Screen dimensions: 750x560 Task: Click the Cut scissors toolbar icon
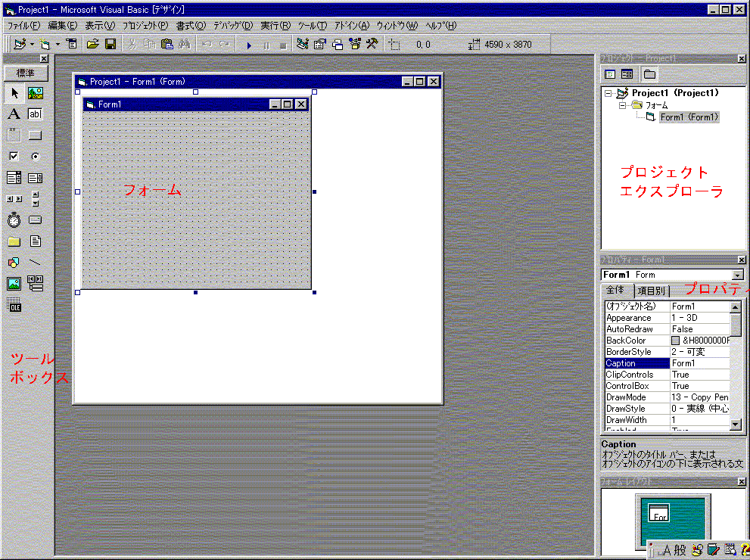coord(132,45)
